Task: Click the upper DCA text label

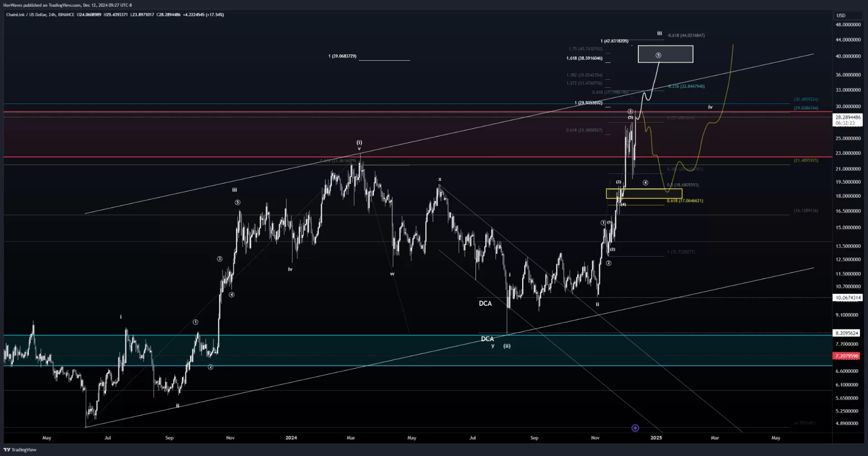Action: pos(485,303)
